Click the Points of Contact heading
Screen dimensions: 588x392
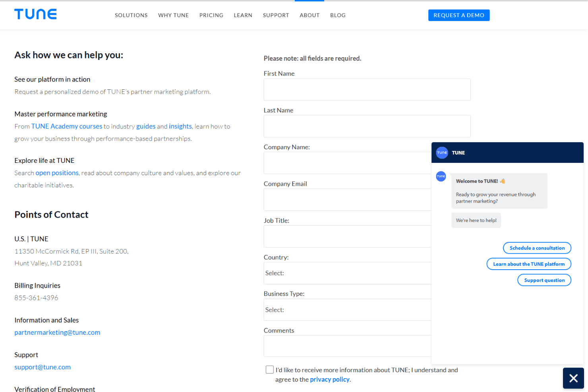[51, 214]
